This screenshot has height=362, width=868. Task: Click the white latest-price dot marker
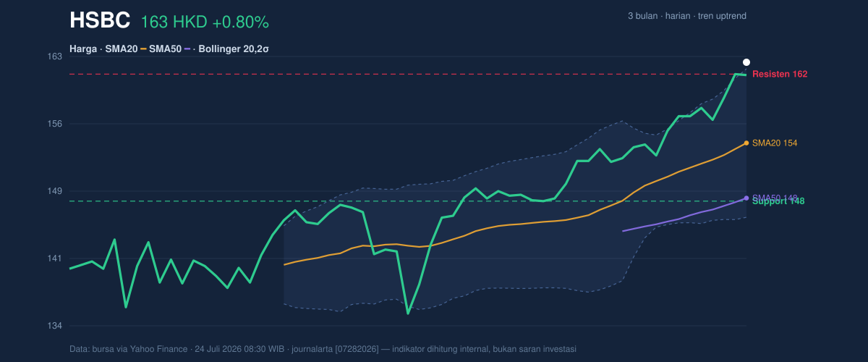pos(746,62)
